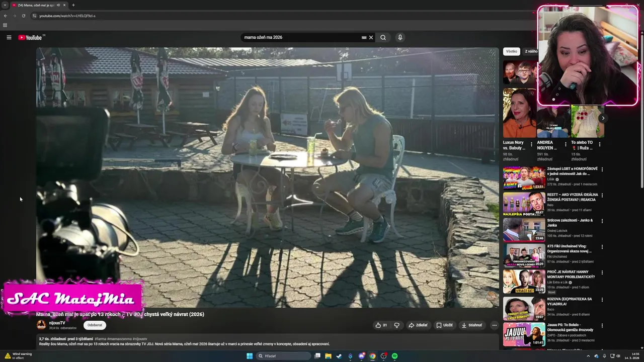Open Short 'To alebo TO | Ruža'
Image resolution: width=644 pixels, height=362 pixels.
tap(588, 122)
